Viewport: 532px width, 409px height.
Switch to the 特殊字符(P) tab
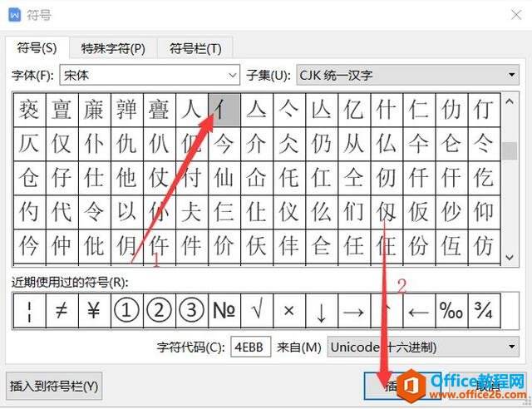113,48
